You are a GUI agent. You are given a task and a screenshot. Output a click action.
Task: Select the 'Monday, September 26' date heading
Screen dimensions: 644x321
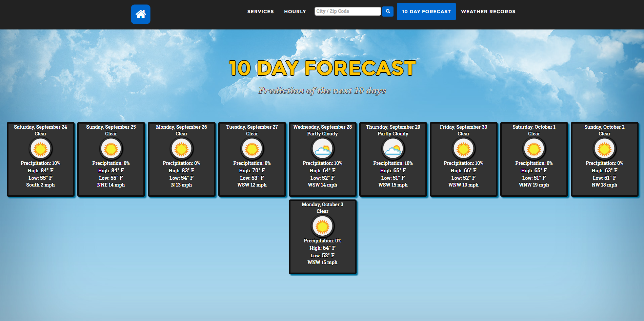pos(181,127)
